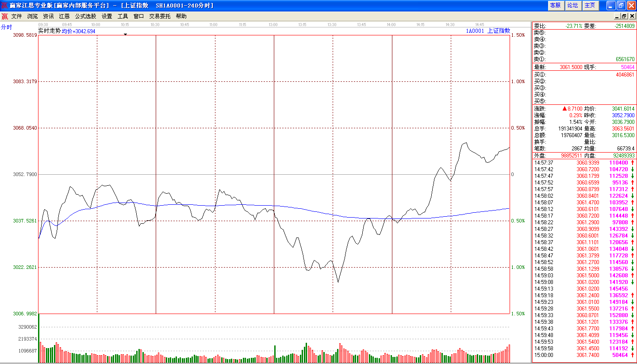
Task: Click the 2193374 volume axis label
Action: click(28, 339)
